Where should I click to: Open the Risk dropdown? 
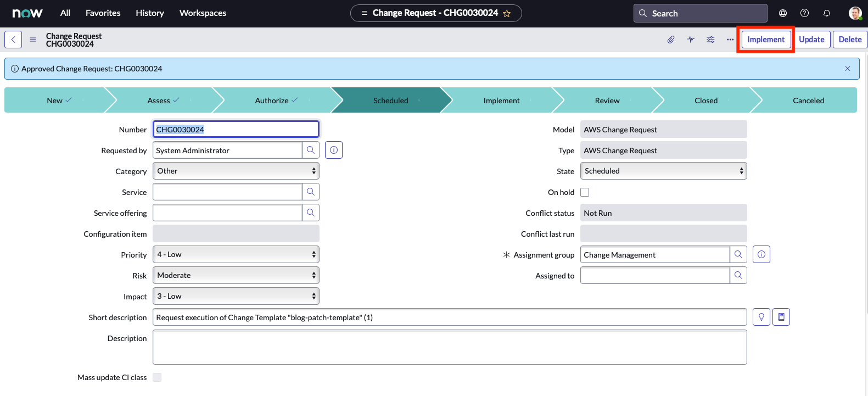(x=236, y=275)
